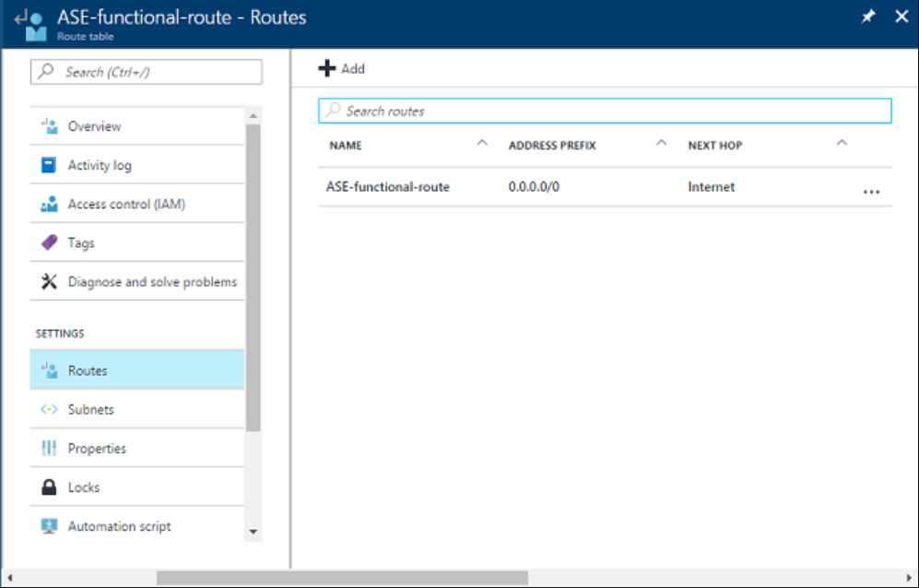Click the sidebar vertical scrollbar thumb

pos(253,278)
